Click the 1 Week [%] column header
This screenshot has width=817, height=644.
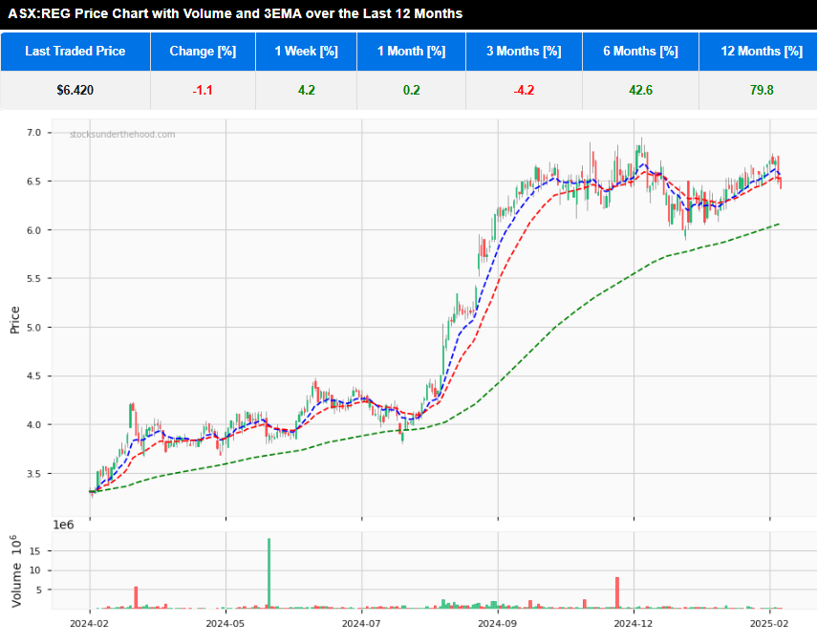click(x=307, y=51)
